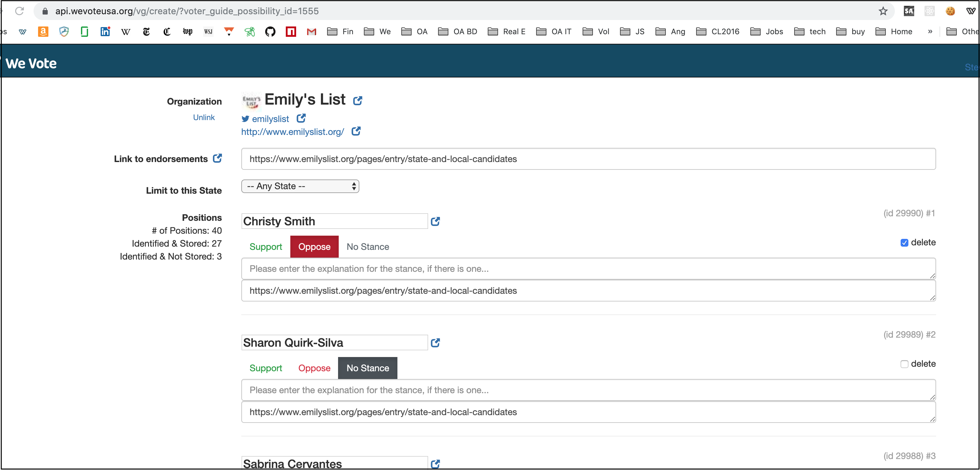This screenshot has height=470, width=980.
Task: Open GitHub bookmark icon in bookmarks bar
Action: coord(270,32)
